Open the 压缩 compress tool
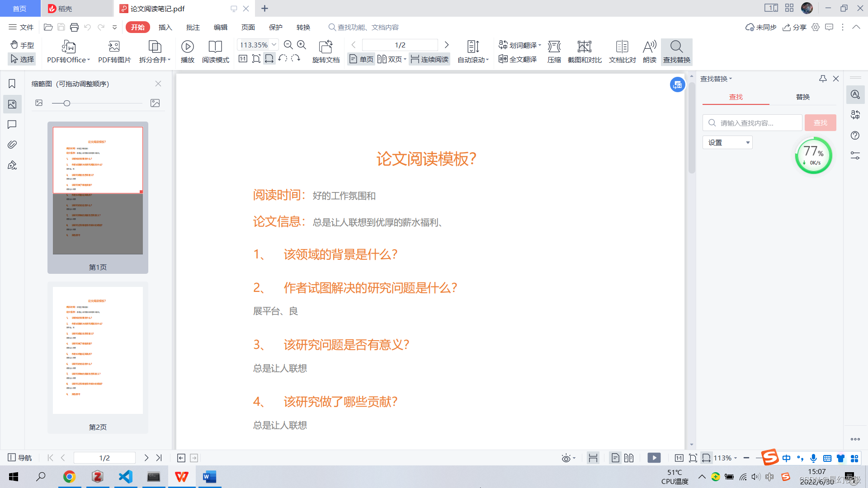The width and height of the screenshot is (868, 488). (554, 51)
